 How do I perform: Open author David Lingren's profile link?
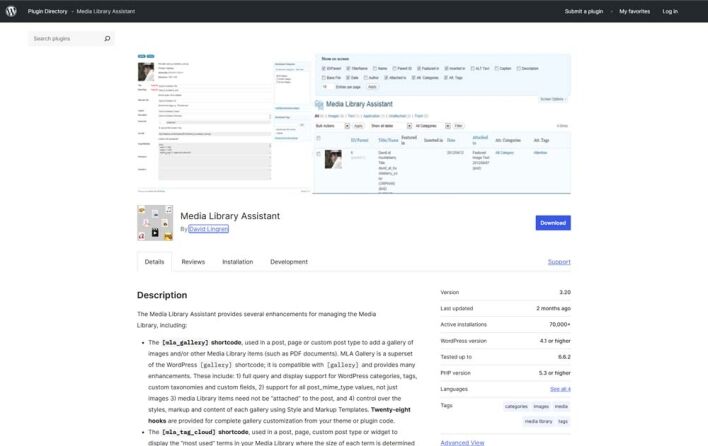pos(208,229)
